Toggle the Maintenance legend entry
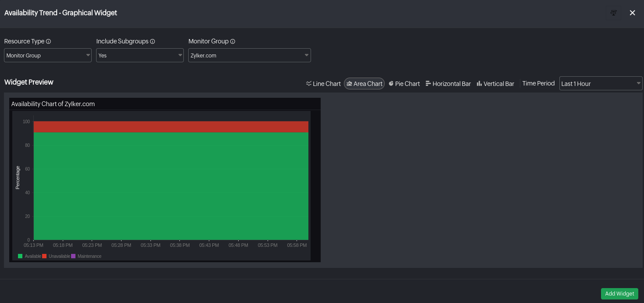Screen dimensions: 644x303 point(86,256)
